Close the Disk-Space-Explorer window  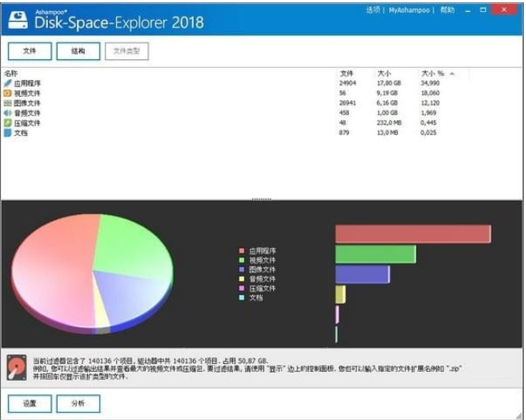pyautogui.click(x=504, y=10)
